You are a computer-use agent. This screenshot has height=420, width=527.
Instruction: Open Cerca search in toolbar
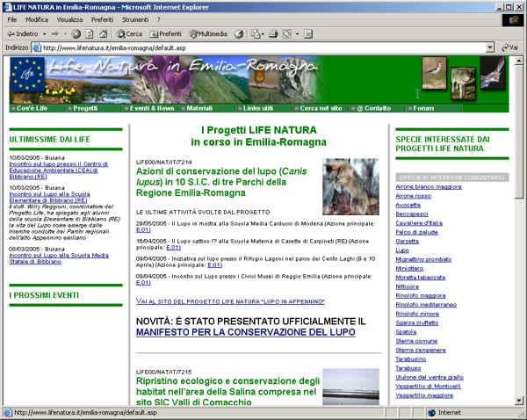pyautogui.click(x=130, y=34)
